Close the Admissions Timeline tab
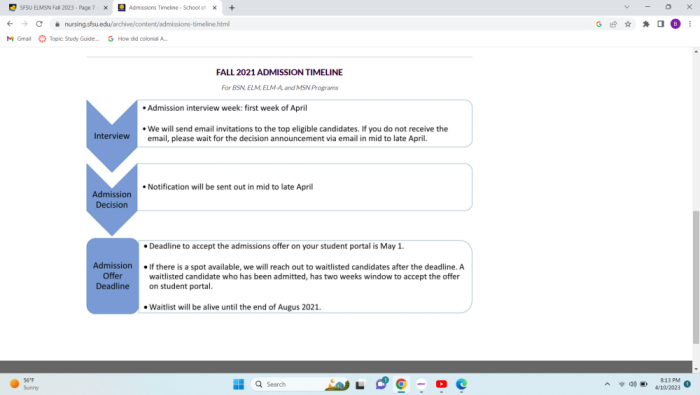The width and height of the screenshot is (700, 395). tap(215, 8)
